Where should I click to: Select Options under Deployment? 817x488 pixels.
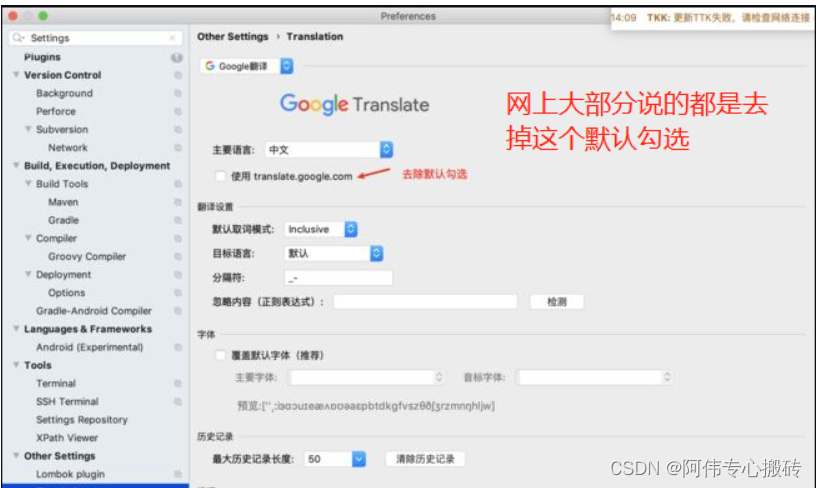[x=67, y=293]
